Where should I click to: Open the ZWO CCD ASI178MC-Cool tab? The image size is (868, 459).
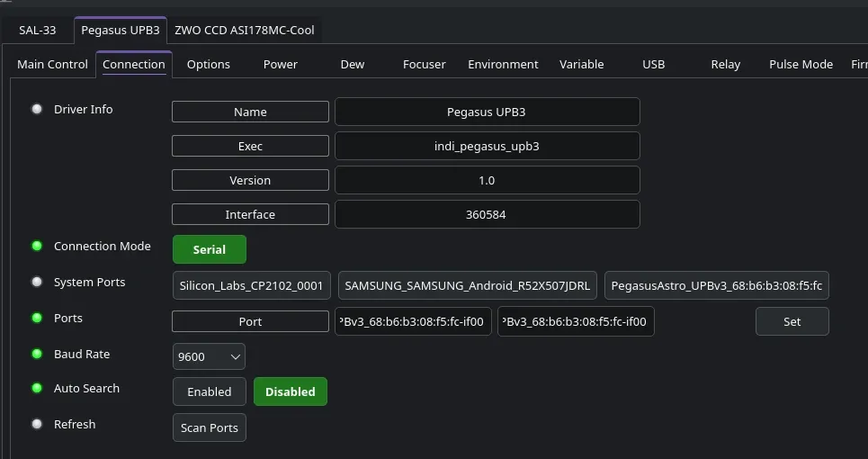click(244, 31)
